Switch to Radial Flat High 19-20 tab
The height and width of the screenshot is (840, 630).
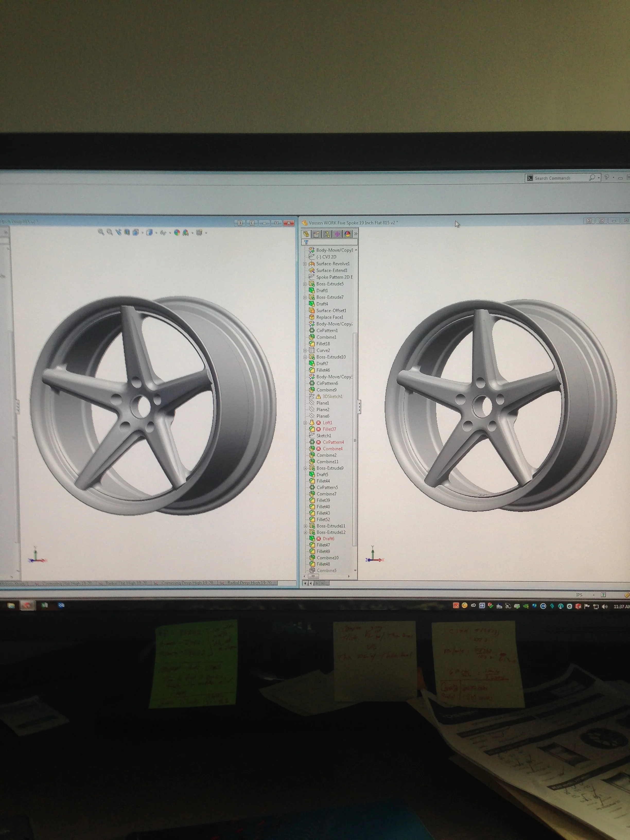(x=126, y=583)
